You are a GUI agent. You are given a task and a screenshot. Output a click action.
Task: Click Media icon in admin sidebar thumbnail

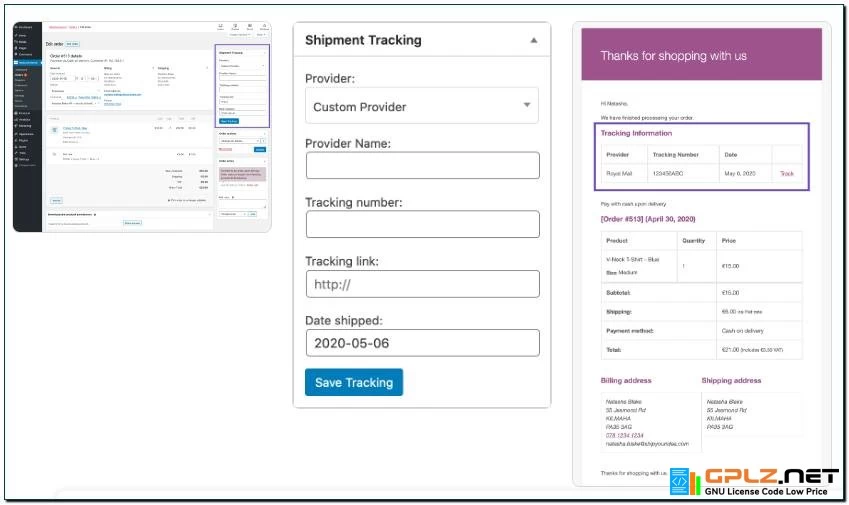(16, 42)
